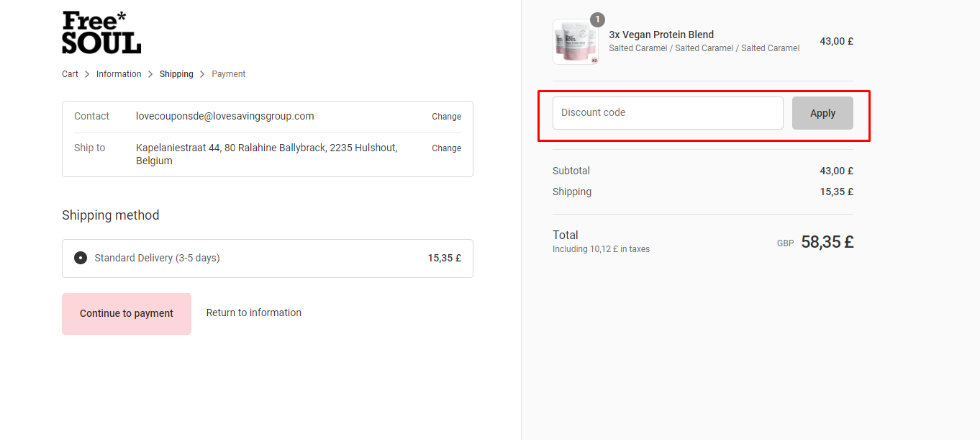Click the contact email lovecouponsde@lovesavingsgroup.com
The height and width of the screenshot is (440, 980).
click(224, 116)
